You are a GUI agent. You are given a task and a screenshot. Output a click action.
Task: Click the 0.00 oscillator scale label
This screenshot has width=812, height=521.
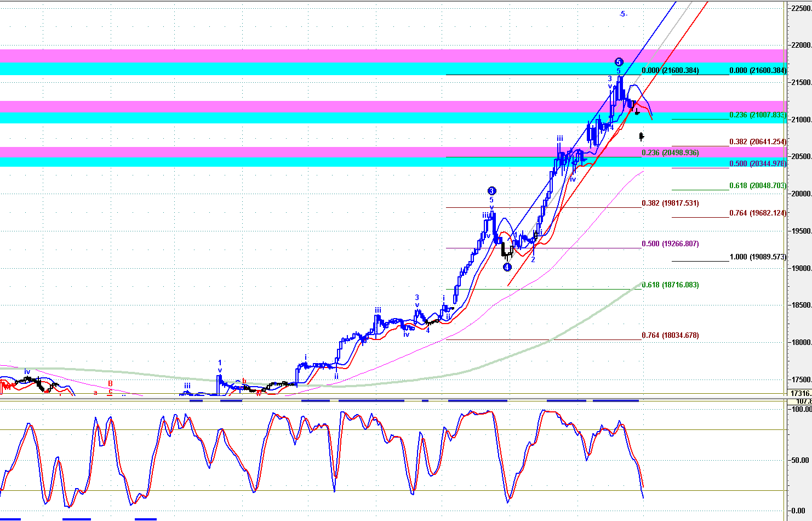(798, 511)
